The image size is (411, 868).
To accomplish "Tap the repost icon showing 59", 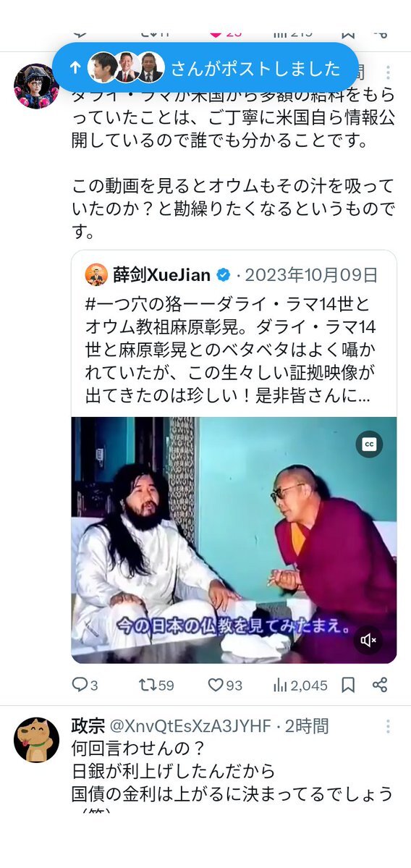I will click(156, 685).
